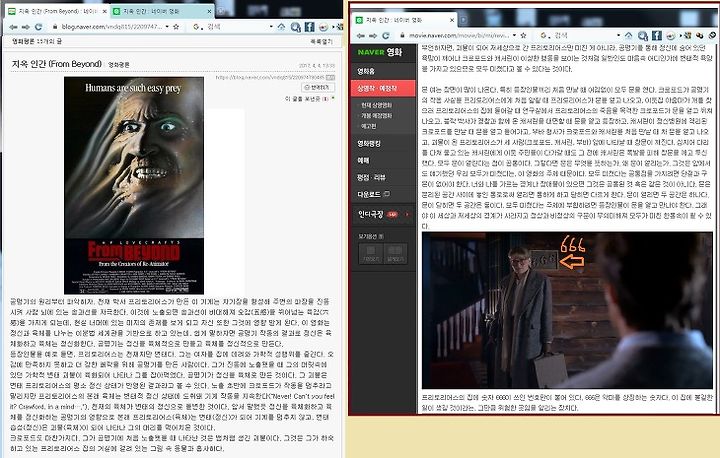Open third submenu link under red menu

coord(369,126)
